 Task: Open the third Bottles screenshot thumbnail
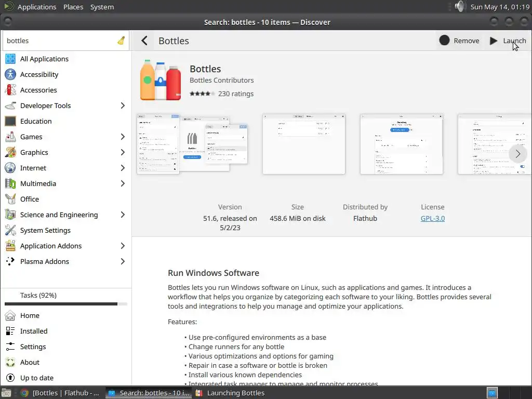[402, 144]
